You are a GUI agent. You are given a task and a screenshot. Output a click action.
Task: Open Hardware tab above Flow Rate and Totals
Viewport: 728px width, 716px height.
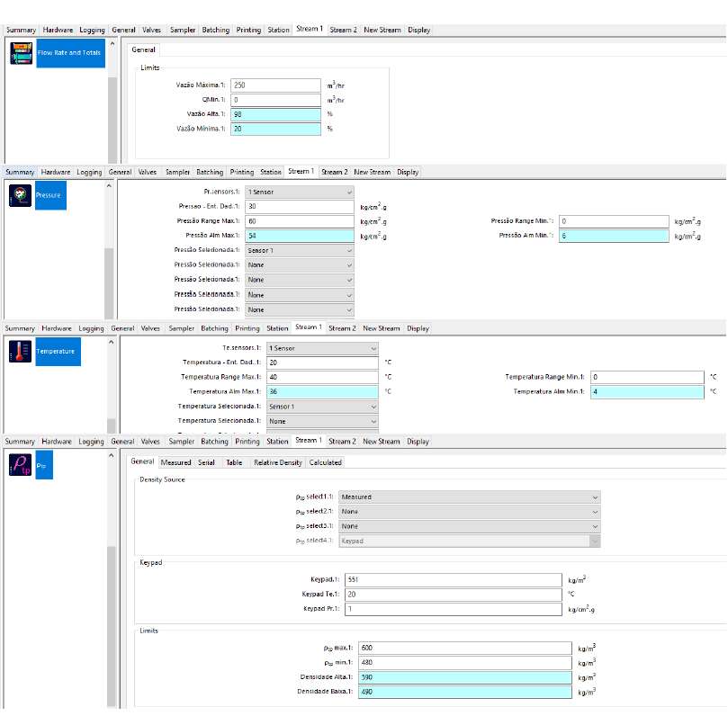(x=58, y=30)
